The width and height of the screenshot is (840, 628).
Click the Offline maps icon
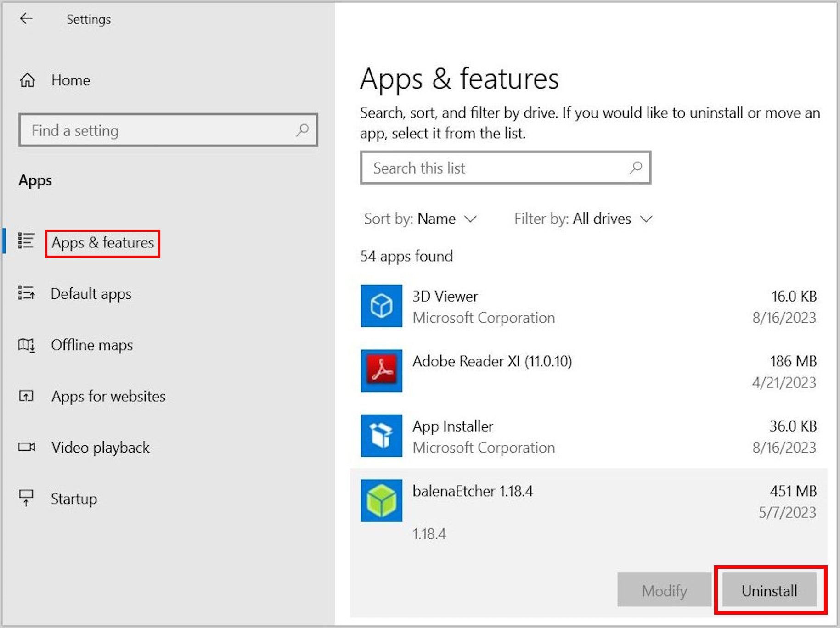[x=26, y=345]
